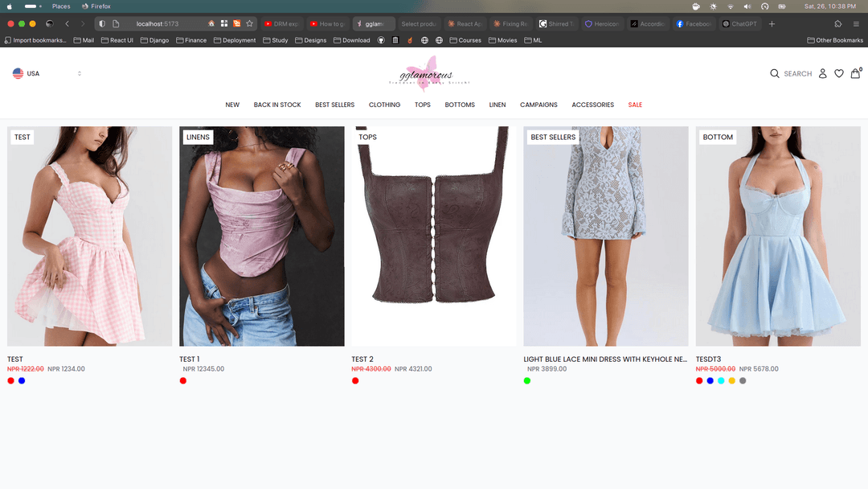Click the search magnifier icon

pyautogui.click(x=775, y=73)
